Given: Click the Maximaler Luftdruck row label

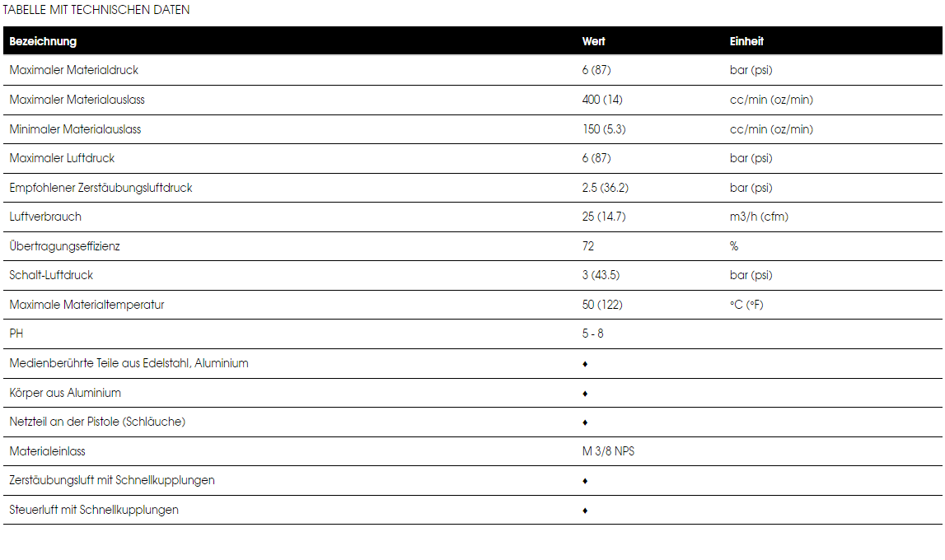Looking at the screenshot, I should [x=62, y=158].
